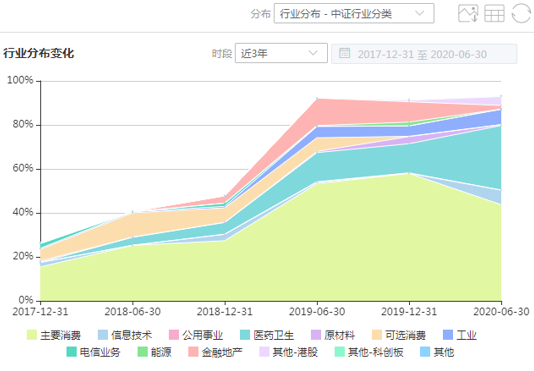Toggle 其他-科创板 legend entry
Viewport: 534px width, 371px height.
[369, 352]
